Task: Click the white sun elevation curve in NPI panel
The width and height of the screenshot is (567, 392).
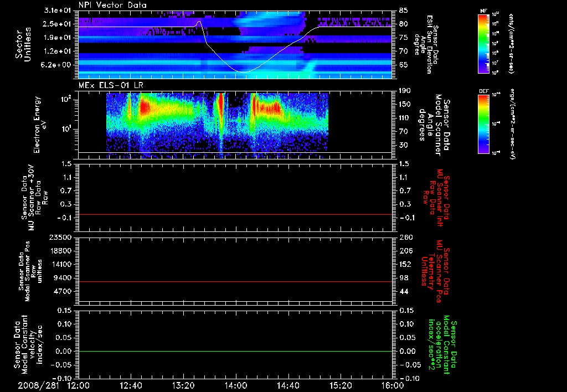Action: click(245, 71)
